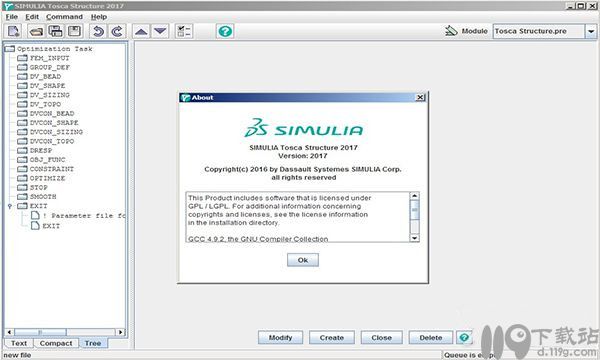Move item up with the up arrow

[x=141, y=31]
